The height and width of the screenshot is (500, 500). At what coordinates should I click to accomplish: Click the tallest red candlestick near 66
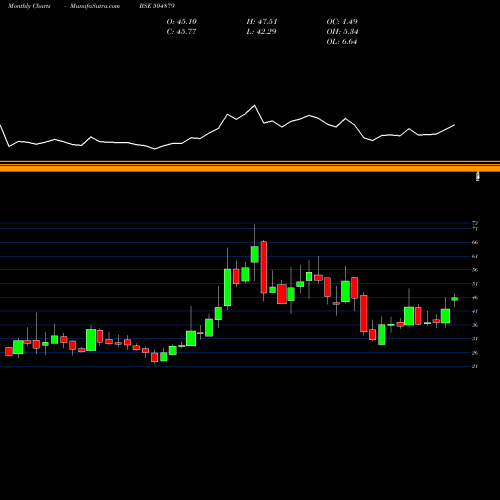point(264,267)
